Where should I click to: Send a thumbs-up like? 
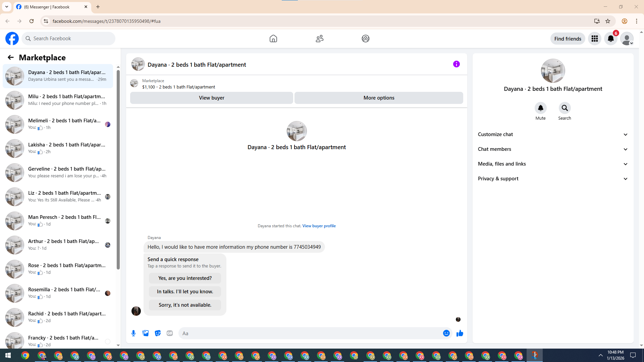click(460, 333)
